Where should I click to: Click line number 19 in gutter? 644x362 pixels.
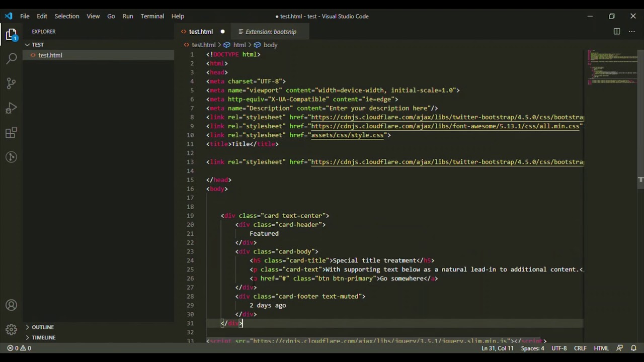pyautogui.click(x=190, y=216)
